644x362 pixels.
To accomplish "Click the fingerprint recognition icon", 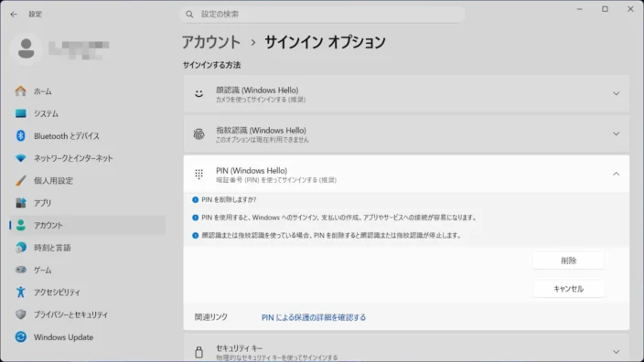I will point(199,133).
